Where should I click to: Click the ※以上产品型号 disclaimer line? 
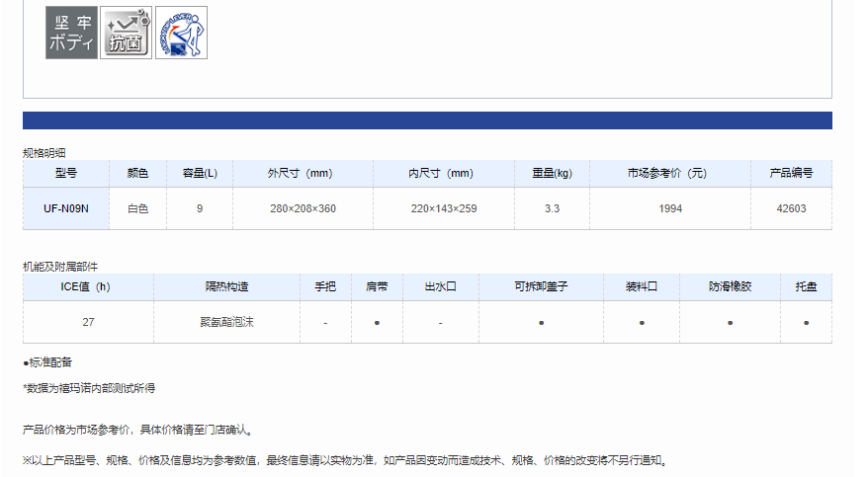(x=346, y=460)
